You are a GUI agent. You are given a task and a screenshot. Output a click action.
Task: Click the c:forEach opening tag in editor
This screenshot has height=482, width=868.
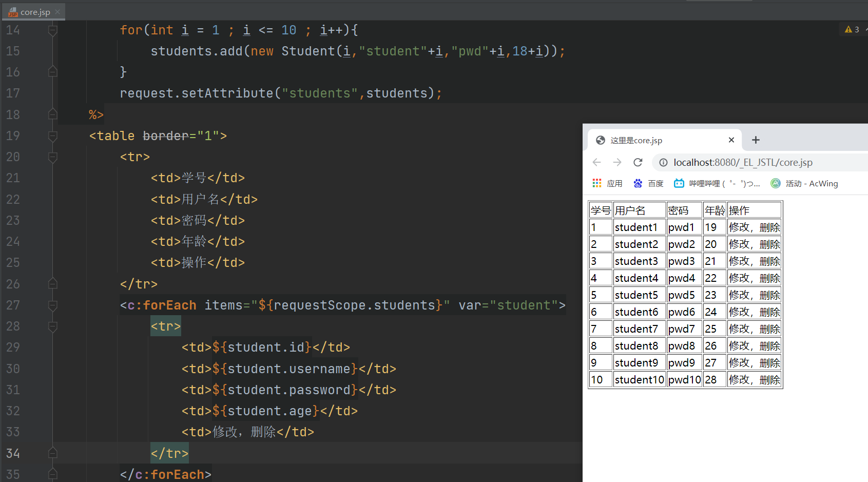click(x=343, y=305)
